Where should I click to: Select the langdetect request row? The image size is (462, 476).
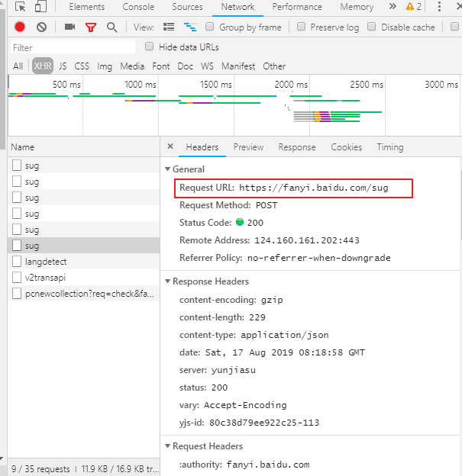click(83, 262)
